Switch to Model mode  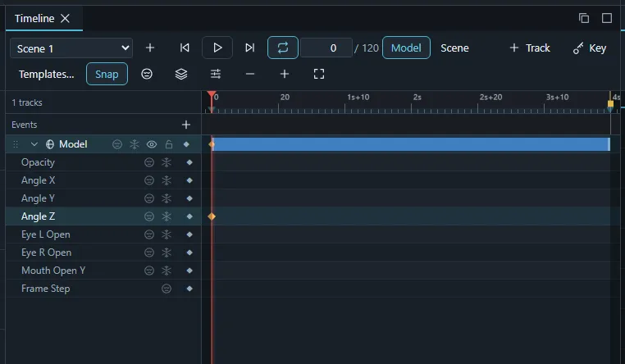(406, 48)
